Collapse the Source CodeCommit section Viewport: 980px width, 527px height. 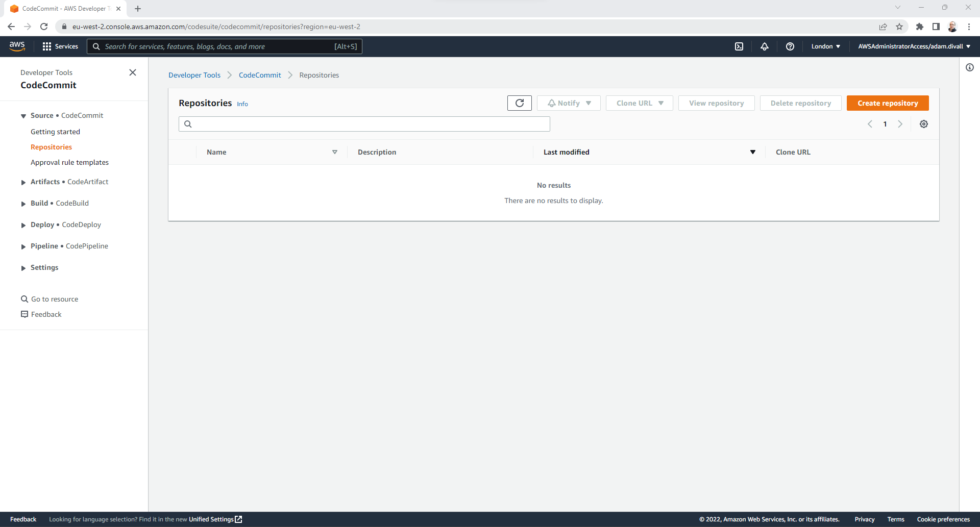(x=23, y=116)
